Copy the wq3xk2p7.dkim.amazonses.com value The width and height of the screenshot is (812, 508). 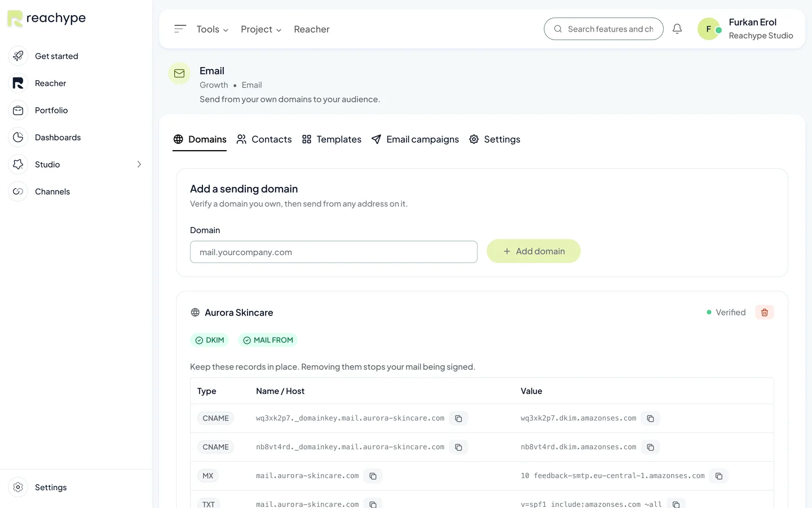[x=650, y=418]
